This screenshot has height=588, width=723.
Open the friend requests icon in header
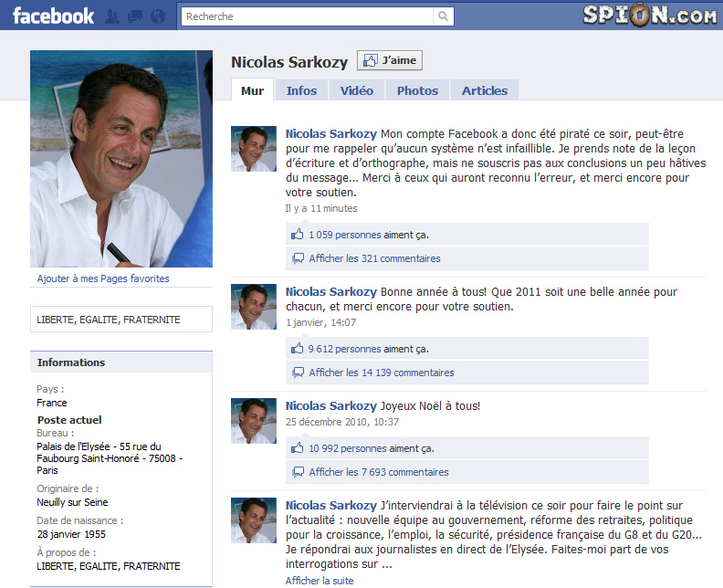112,16
